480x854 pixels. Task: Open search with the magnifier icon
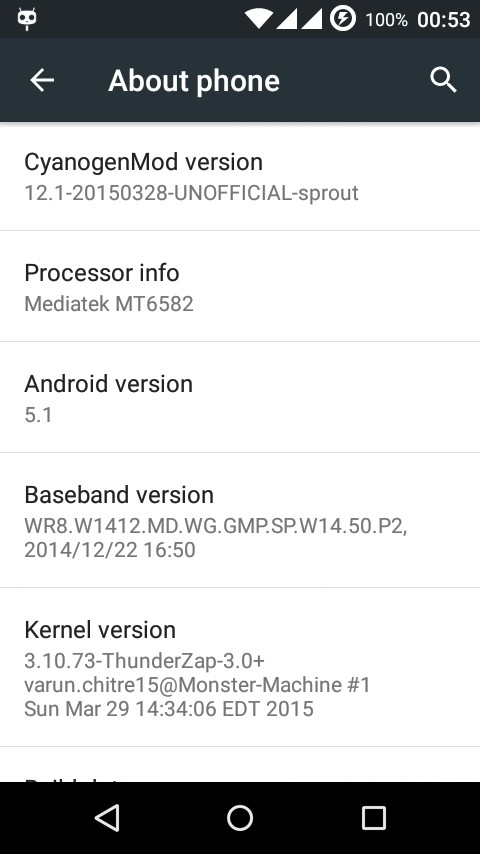[x=443, y=81]
